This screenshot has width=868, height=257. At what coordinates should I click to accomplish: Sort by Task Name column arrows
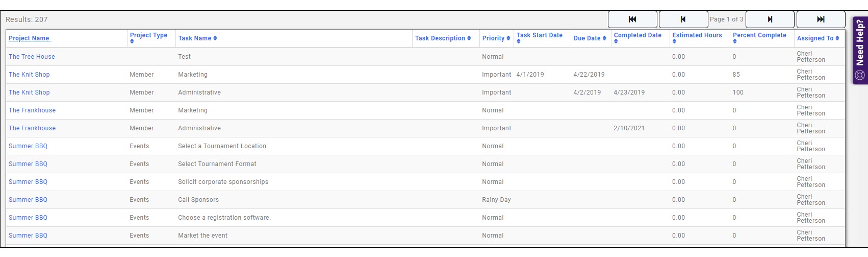pos(215,38)
